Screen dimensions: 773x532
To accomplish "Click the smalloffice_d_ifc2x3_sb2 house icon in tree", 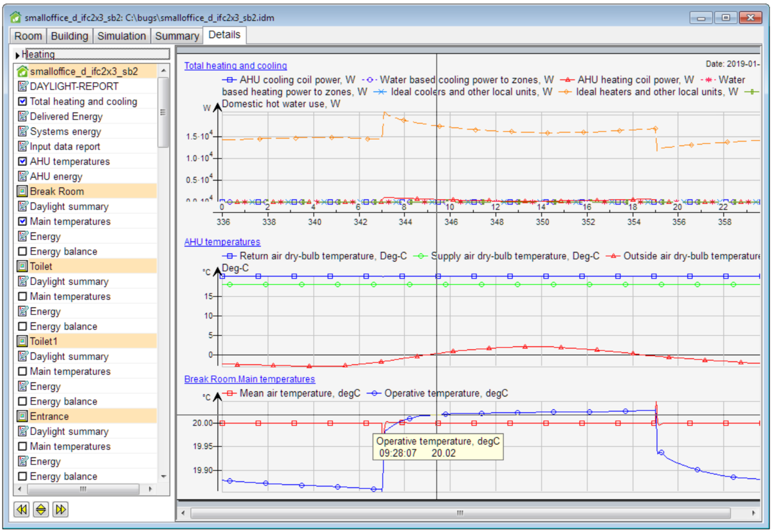I will (x=22, y=72).
